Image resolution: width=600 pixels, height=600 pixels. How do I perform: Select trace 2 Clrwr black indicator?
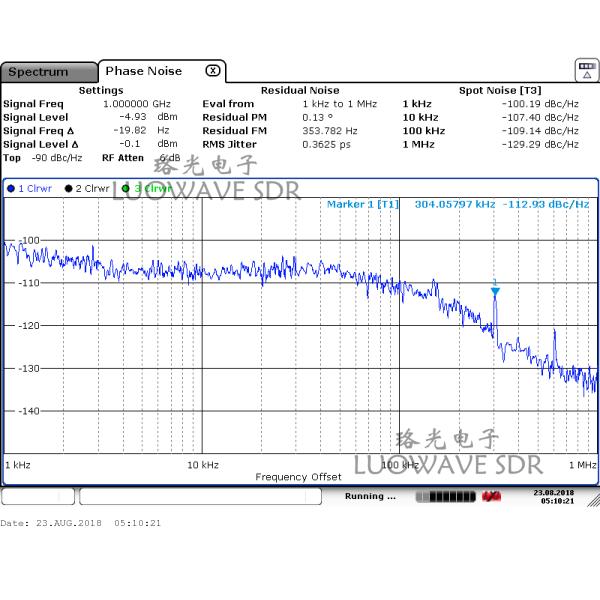68,188
